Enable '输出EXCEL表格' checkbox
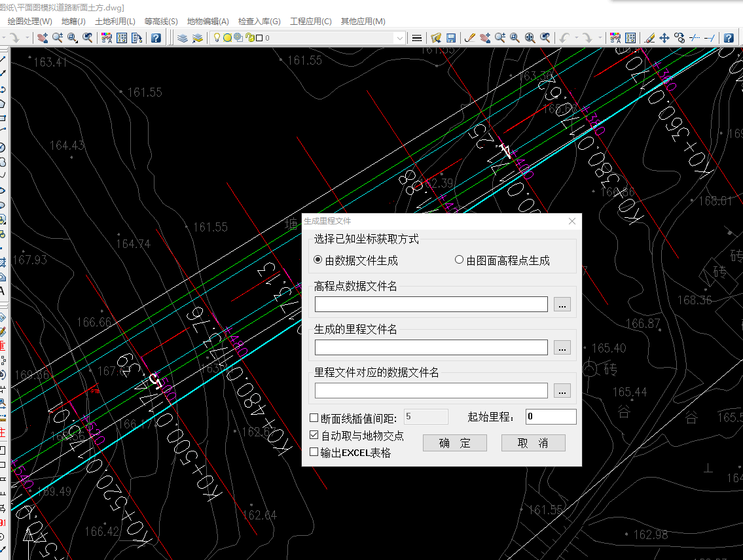The image size is (743, 560). coord(314,452)
